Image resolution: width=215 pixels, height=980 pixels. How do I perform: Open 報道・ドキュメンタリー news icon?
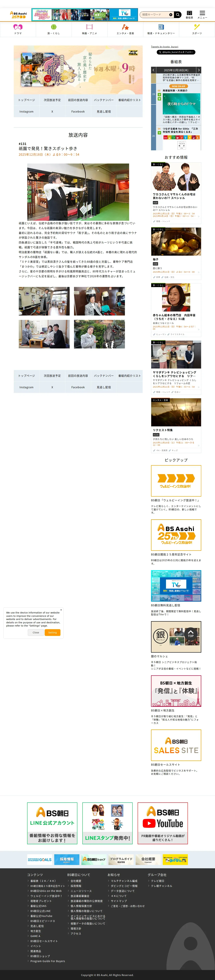point(161,27)
